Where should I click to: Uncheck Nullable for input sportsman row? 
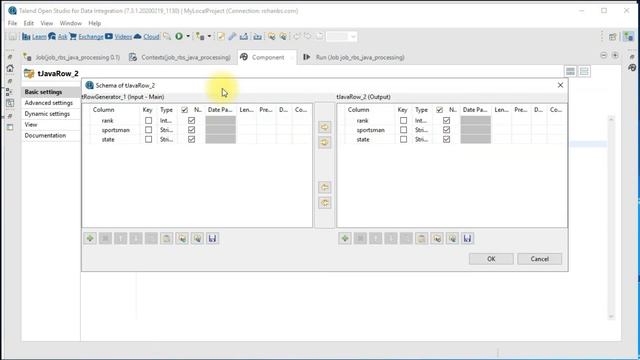[191, 130]
